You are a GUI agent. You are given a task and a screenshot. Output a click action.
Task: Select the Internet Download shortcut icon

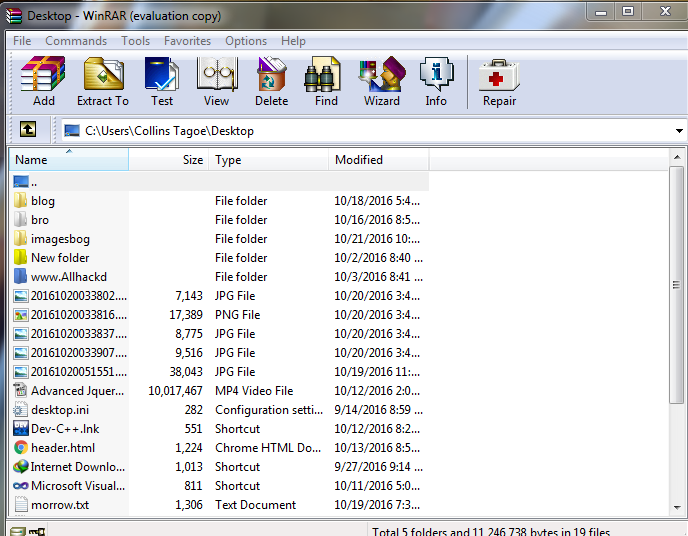point(21,466)
